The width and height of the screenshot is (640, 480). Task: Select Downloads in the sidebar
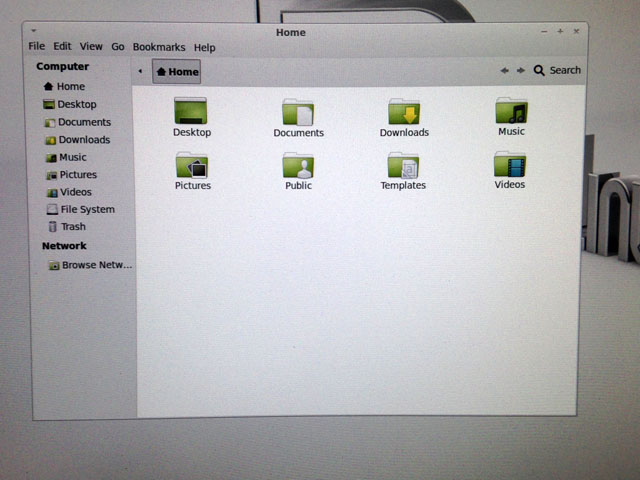tap(78, 140)
